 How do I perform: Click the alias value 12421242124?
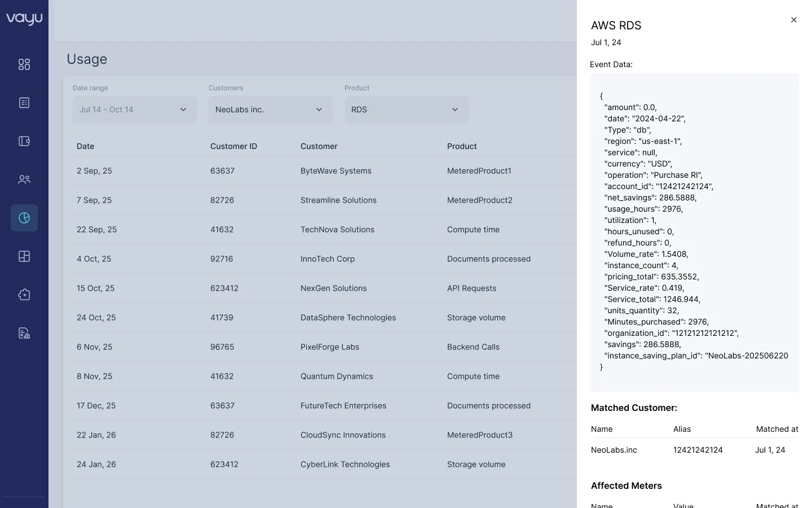[x=698, y=450]
